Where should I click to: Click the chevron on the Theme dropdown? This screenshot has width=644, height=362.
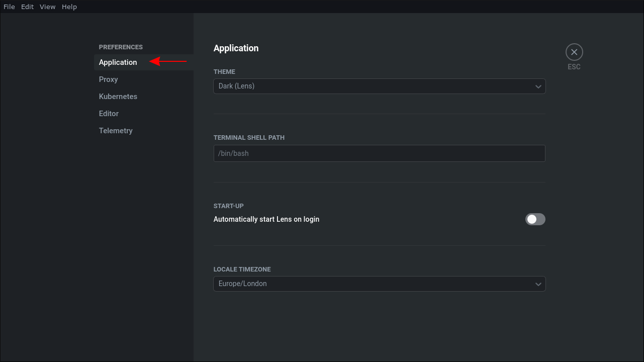point(538,86)
